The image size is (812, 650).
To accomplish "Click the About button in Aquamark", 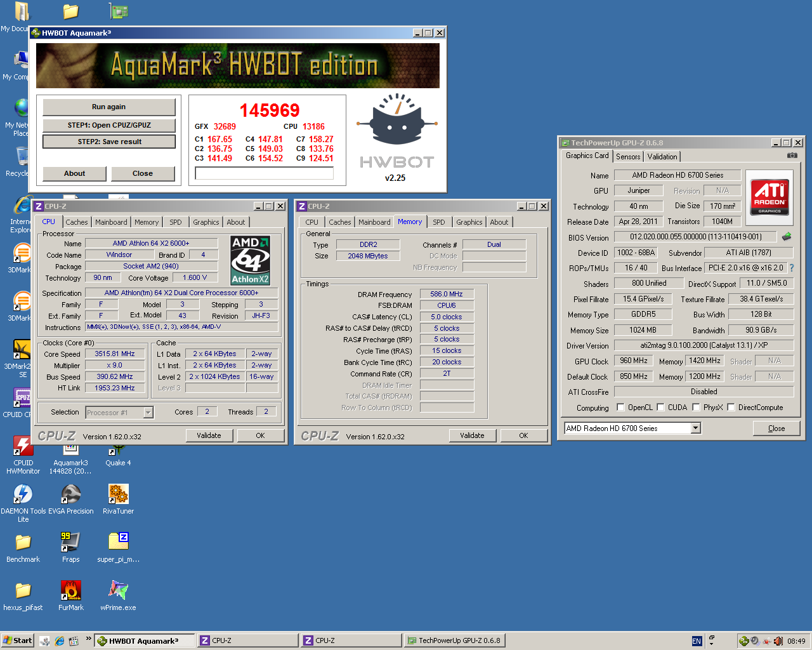I will coord(75,173).
